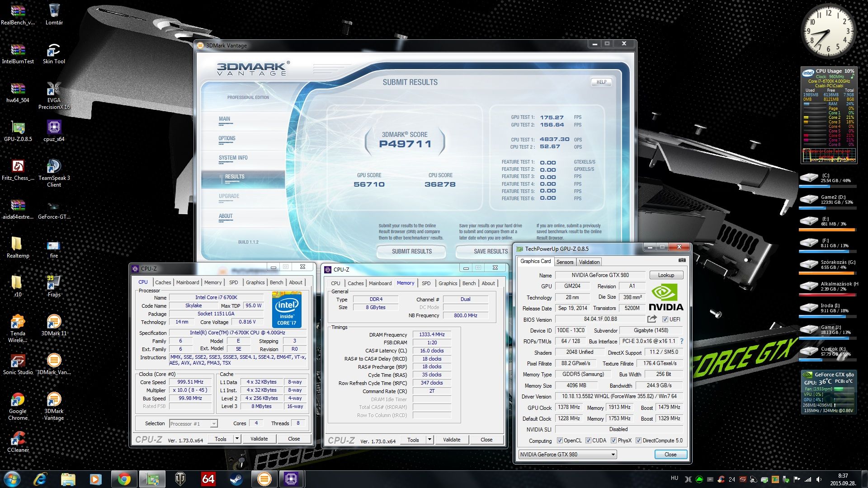This screenshot has height=488, width=868.
Task: Toggle the UEFI checkbox in GPU-Z
Action: tap(665, 319)
